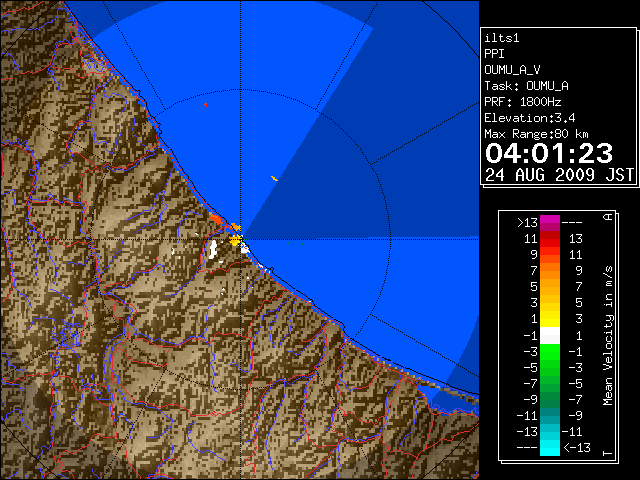640x480 pixels.
Task: Click the '<-13' legend label
Action: pos(577,447)
